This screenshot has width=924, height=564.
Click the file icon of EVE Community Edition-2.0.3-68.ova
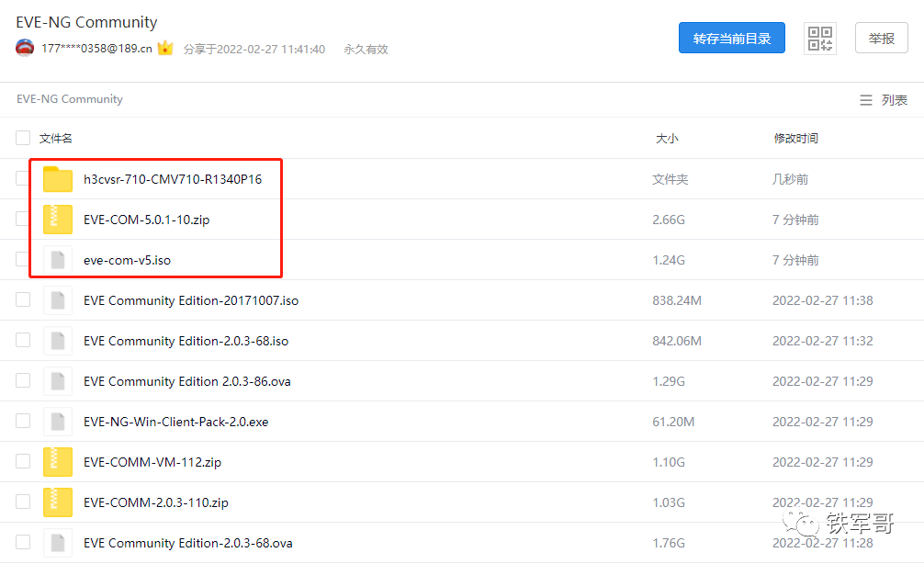58,543
